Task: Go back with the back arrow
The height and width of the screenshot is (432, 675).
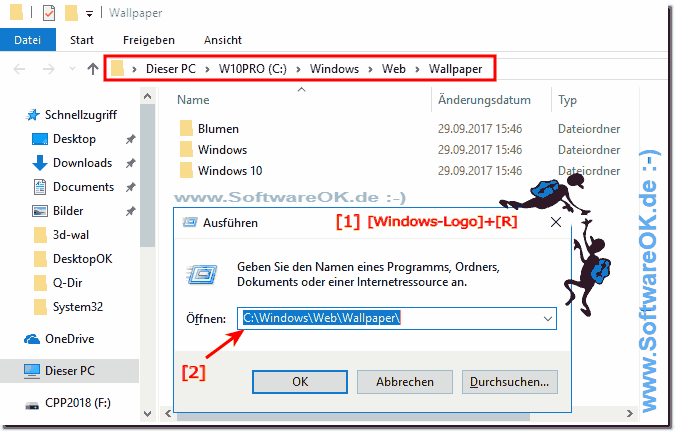Action: pyautogui.click(x=19, y=69)
